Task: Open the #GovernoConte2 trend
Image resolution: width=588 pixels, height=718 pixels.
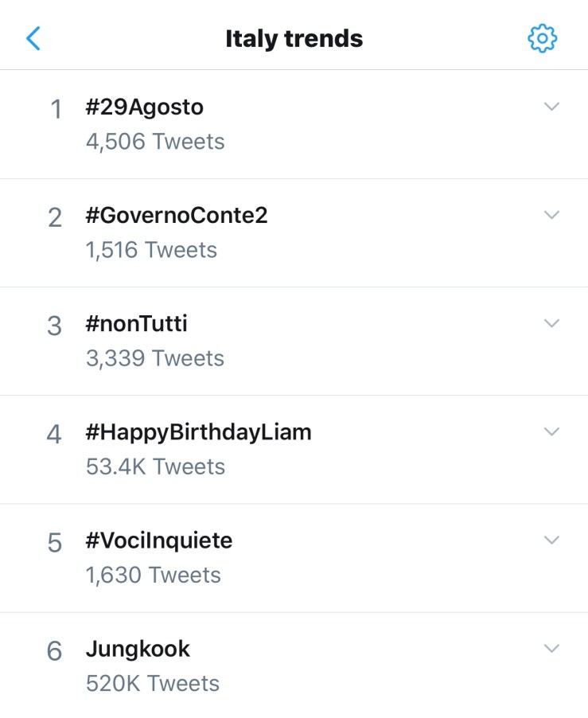Action: 176,216
